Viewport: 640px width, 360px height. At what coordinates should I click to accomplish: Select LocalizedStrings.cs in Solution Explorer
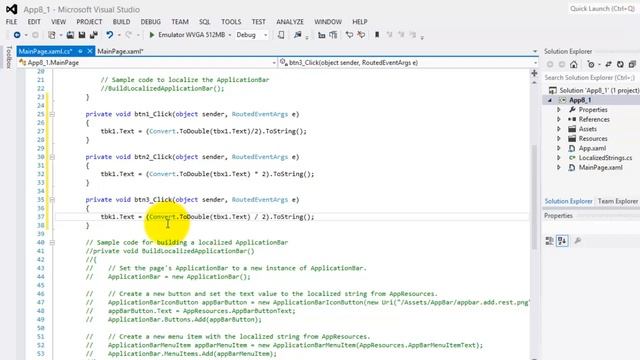coord(605,158)
